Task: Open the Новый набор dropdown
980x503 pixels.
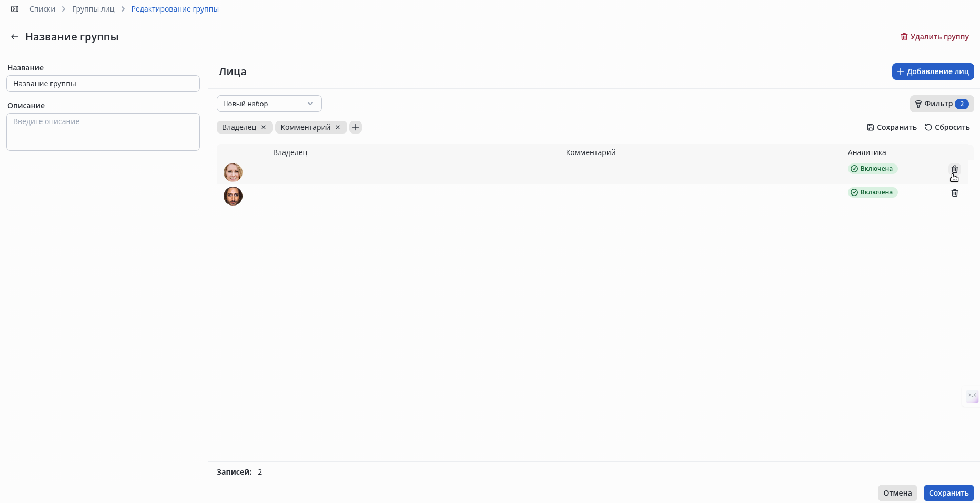Action: pyautogui.click(x=269, y=104)
